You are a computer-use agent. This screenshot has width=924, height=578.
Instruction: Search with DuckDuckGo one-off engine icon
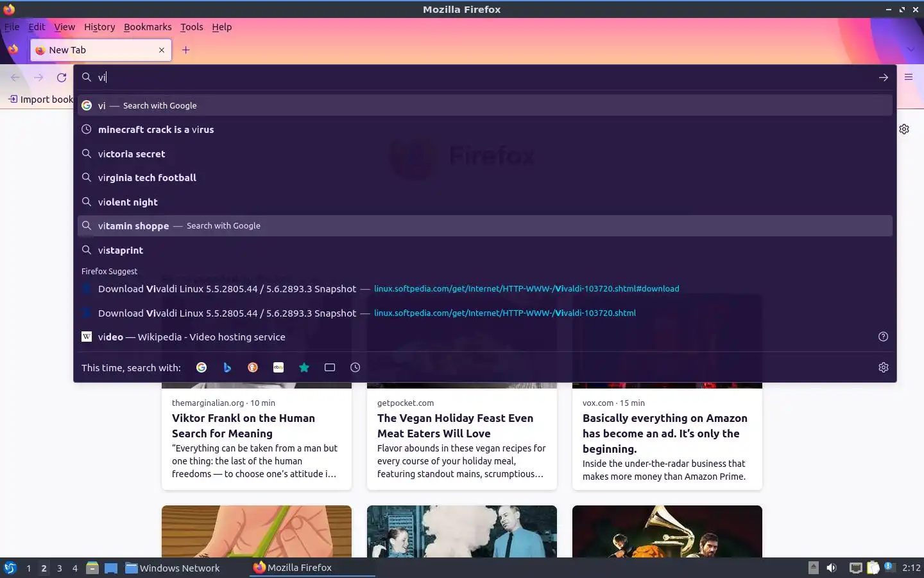(253, 367)
